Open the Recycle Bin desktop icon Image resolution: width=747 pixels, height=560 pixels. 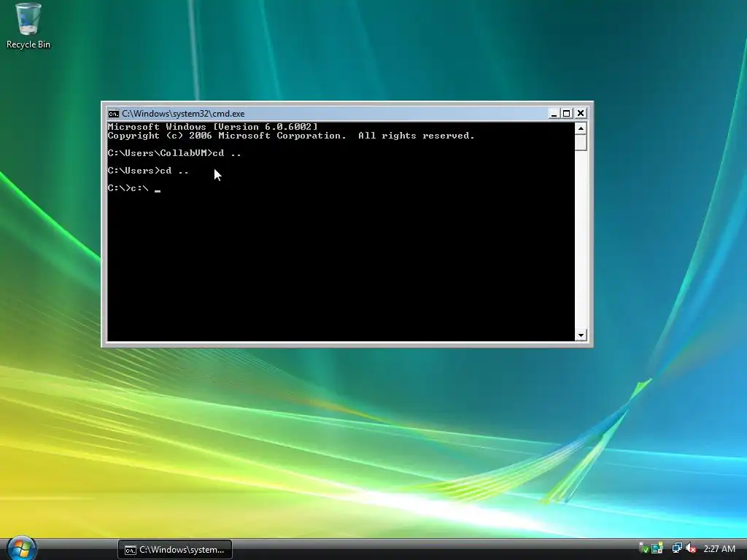click(x=28, y=26)
